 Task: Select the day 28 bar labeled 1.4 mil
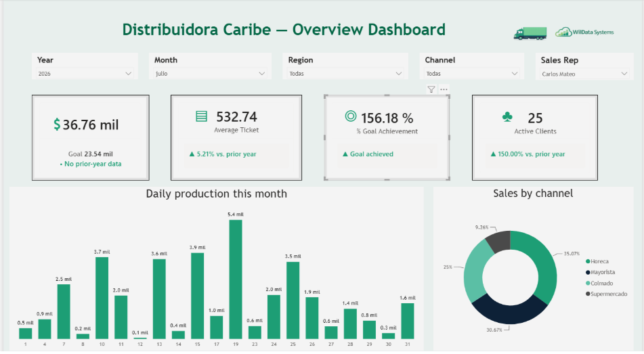tap(350, 324)
